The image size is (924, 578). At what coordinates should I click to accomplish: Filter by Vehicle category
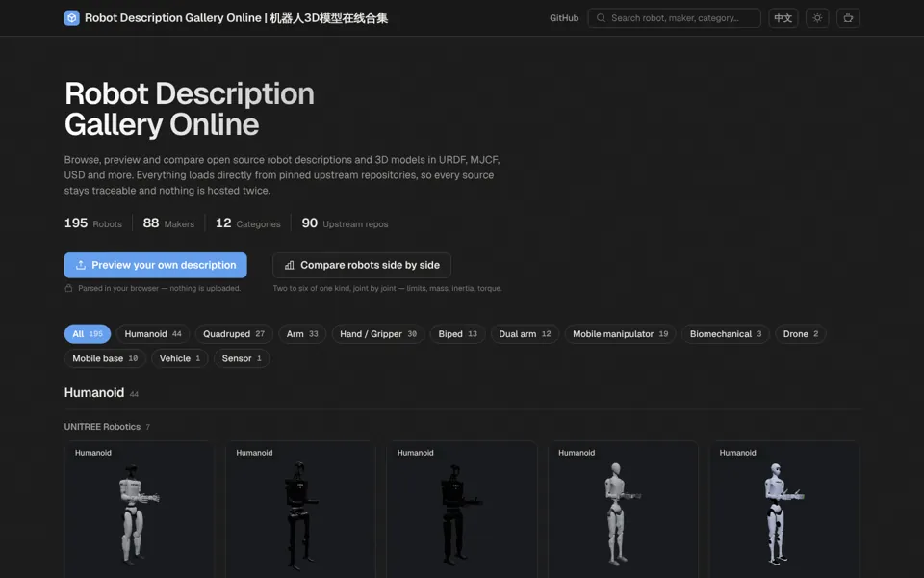point(180,358)
